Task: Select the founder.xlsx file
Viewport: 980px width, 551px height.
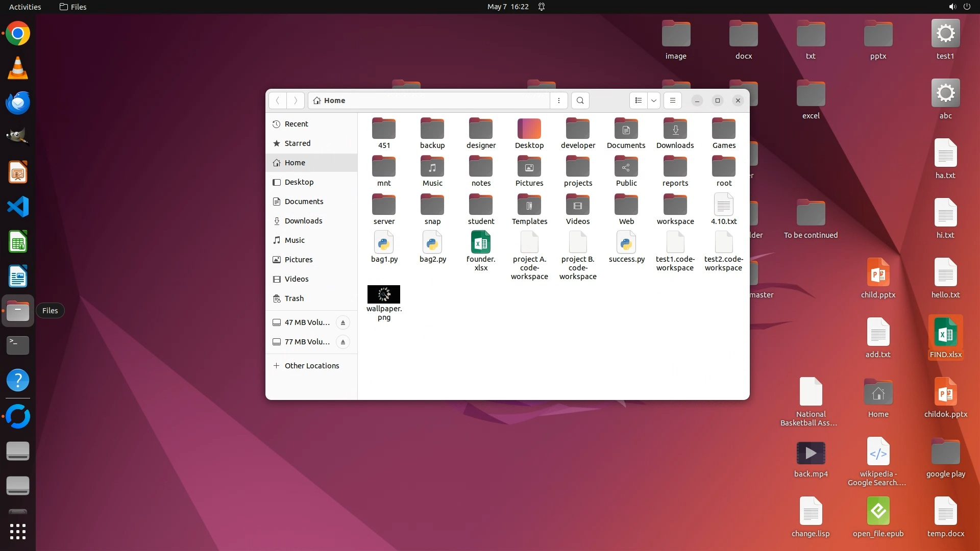Action: point(480,243)
